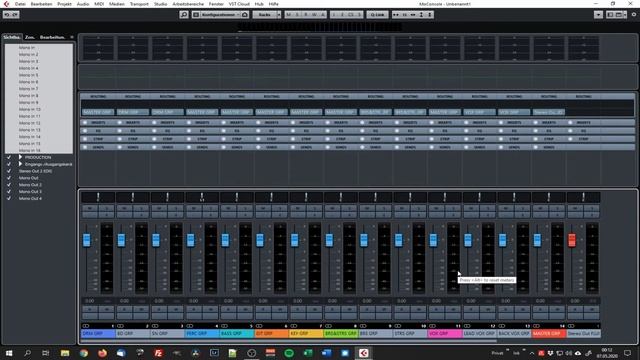
Task: Click the undo/redo history button
Action: coord(11,15)
